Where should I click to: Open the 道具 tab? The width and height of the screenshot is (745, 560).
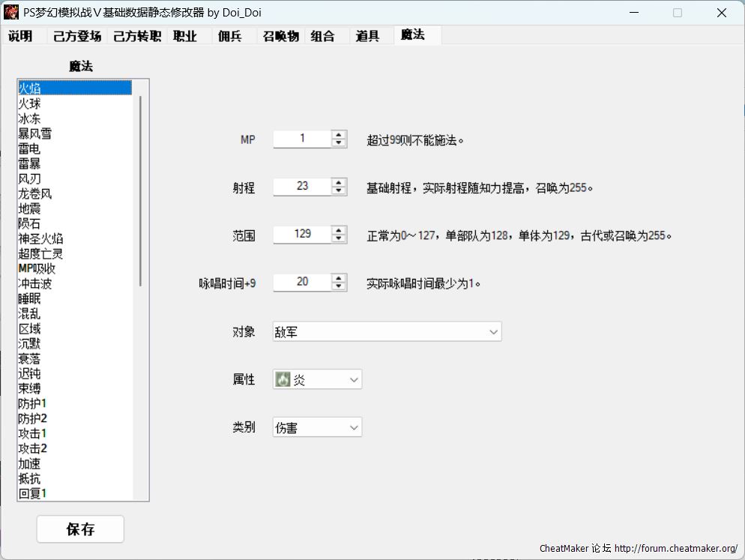(367, 36)
